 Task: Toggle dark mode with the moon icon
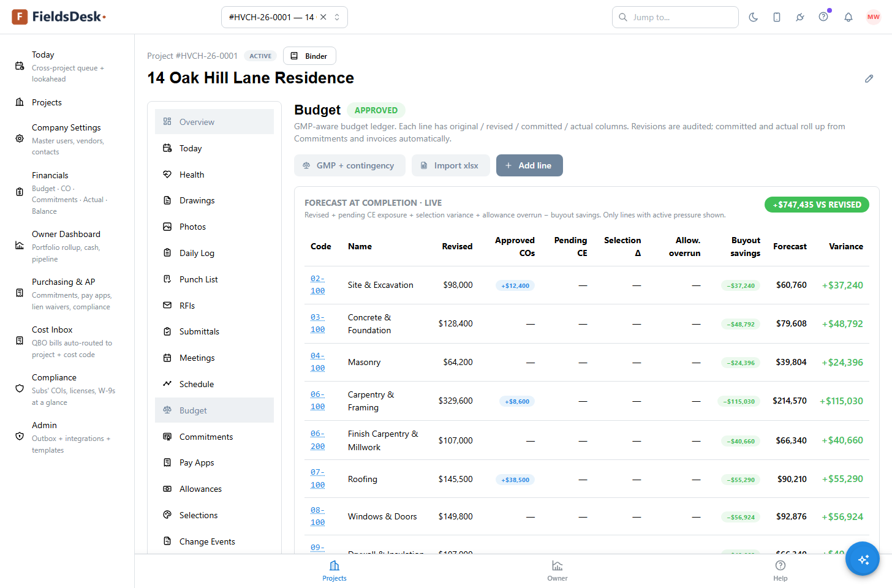754,17
